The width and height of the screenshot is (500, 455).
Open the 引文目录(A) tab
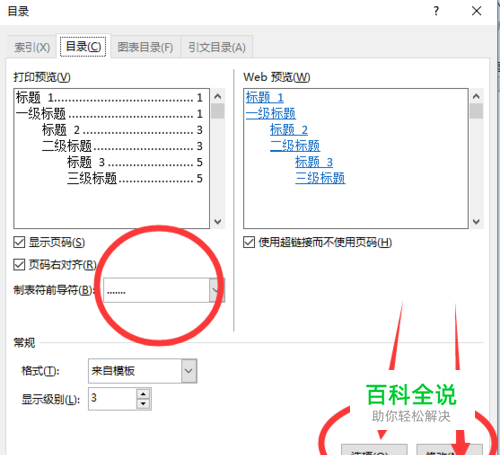217,47
